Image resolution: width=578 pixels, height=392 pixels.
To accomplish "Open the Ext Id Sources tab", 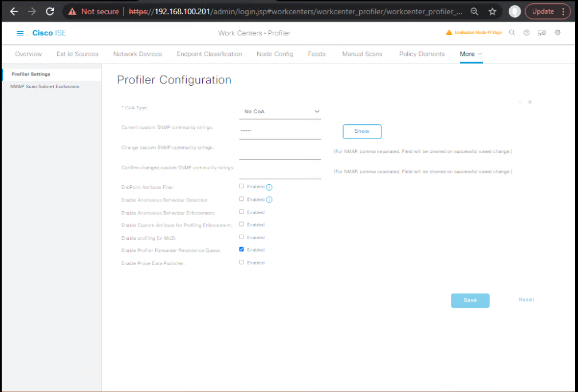I will click(77, 54).
